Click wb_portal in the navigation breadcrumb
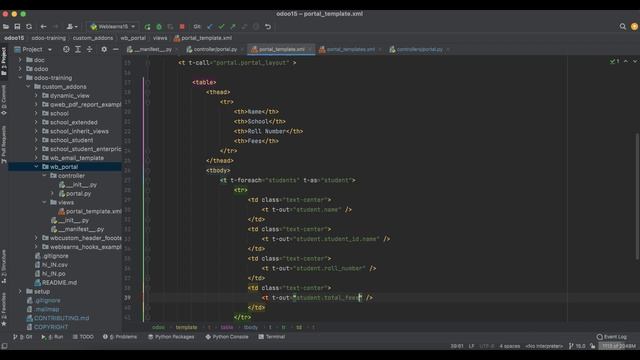 tap(133, 38)
